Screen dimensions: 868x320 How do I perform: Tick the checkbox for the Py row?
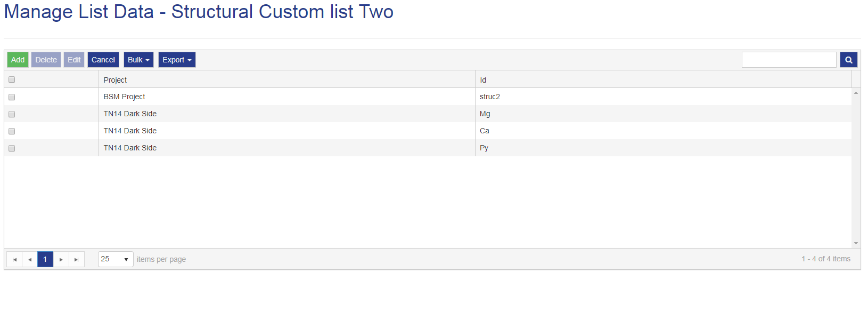click(12, 148)
